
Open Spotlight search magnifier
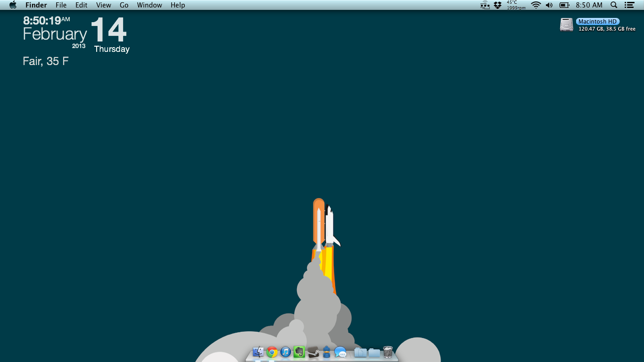(614, 5)
